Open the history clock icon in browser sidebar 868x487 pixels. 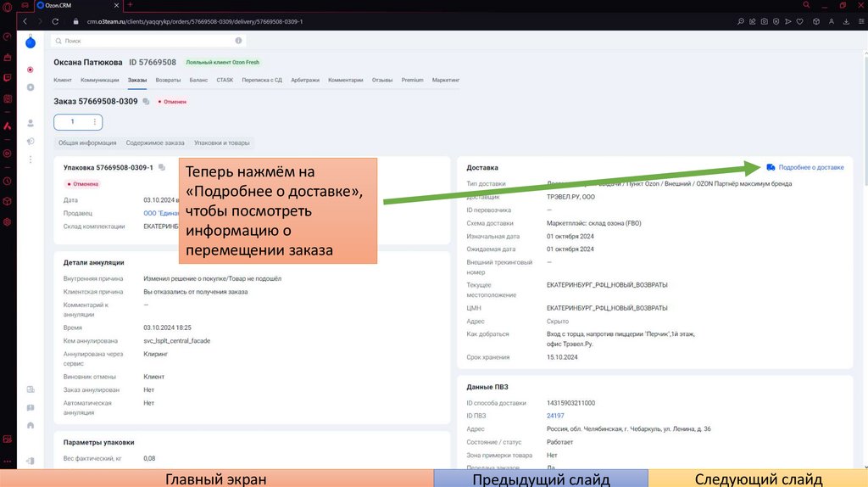point(7,182)
